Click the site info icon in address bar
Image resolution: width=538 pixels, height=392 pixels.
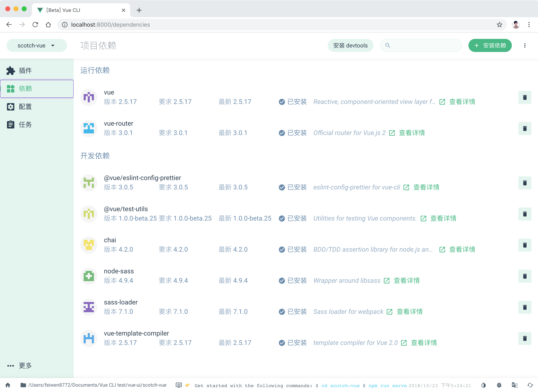[64, 24]
